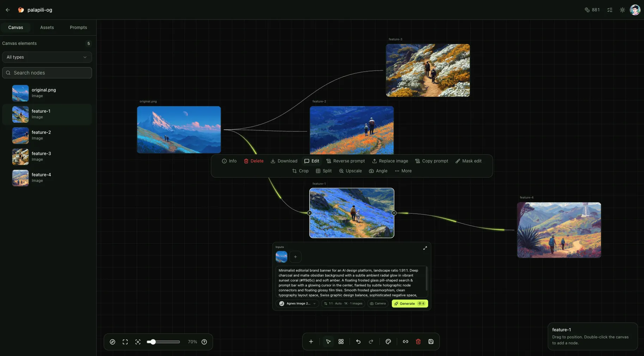Adjust the 70% zoom slider

[163, 342]
